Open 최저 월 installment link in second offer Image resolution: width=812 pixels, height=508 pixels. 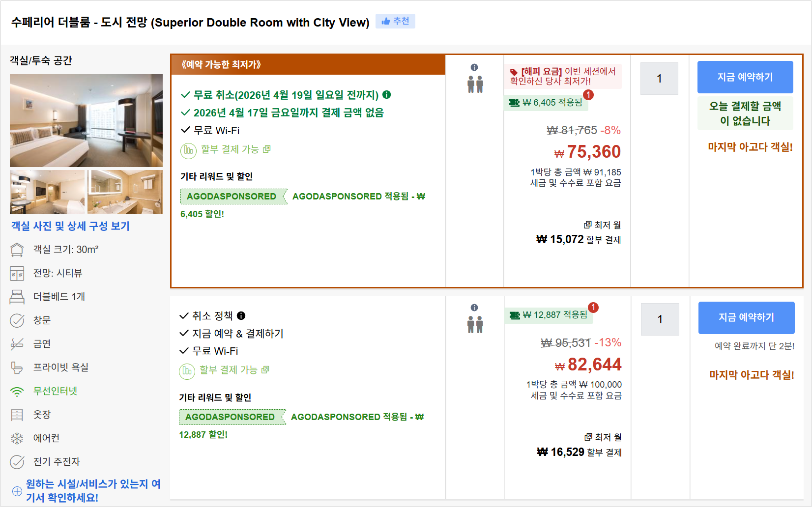[603, 437]
